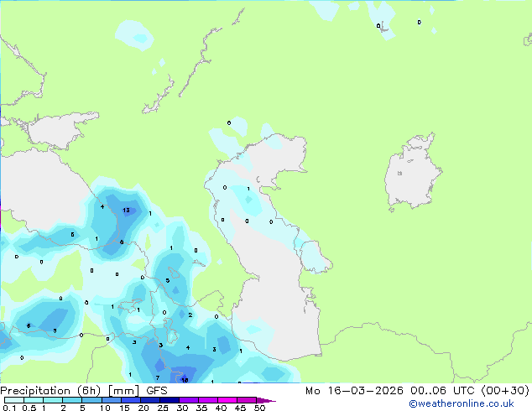Click the '7' precipitation value on map
Image resolution: width=532 pixels, height=411 pixels.
point(158,377)
